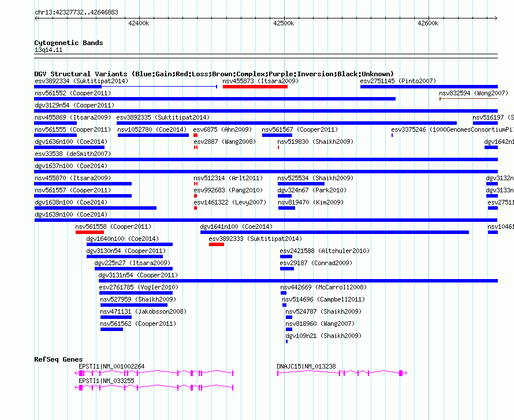Select dgv1636n100 (Coe2014) label

coord(71,142)
